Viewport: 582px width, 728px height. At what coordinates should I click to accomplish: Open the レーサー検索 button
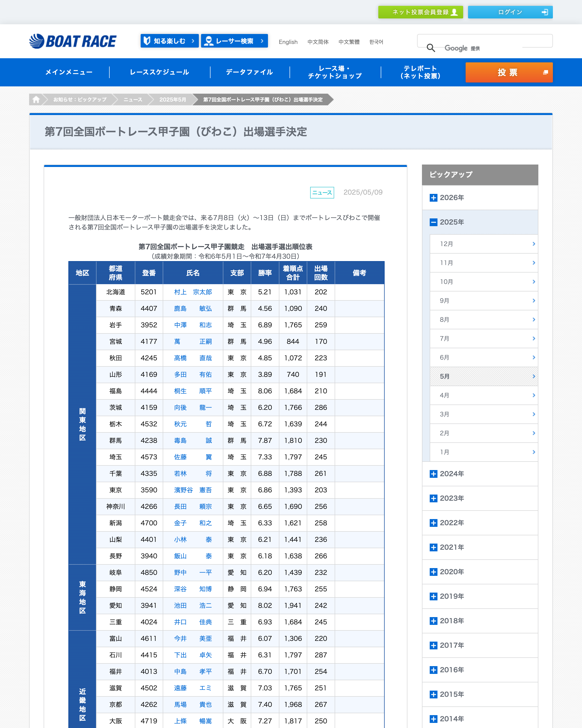(234, 41)
